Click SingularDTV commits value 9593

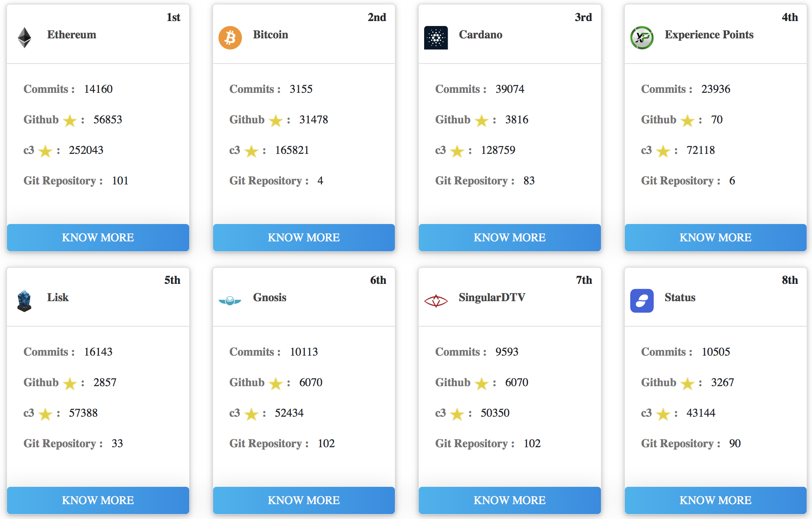click(x=507, y=352)
